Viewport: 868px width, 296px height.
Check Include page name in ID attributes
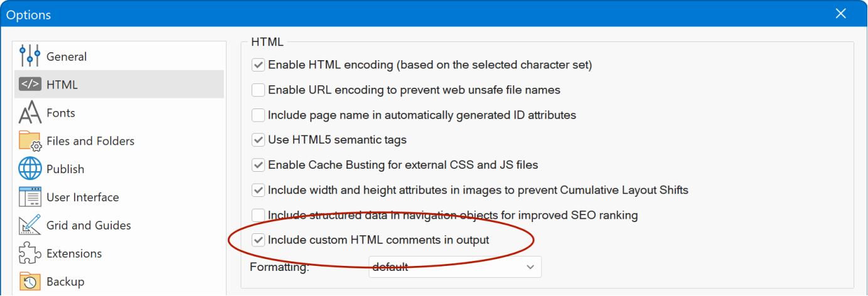pyautogui.click(x=258, y=115)
